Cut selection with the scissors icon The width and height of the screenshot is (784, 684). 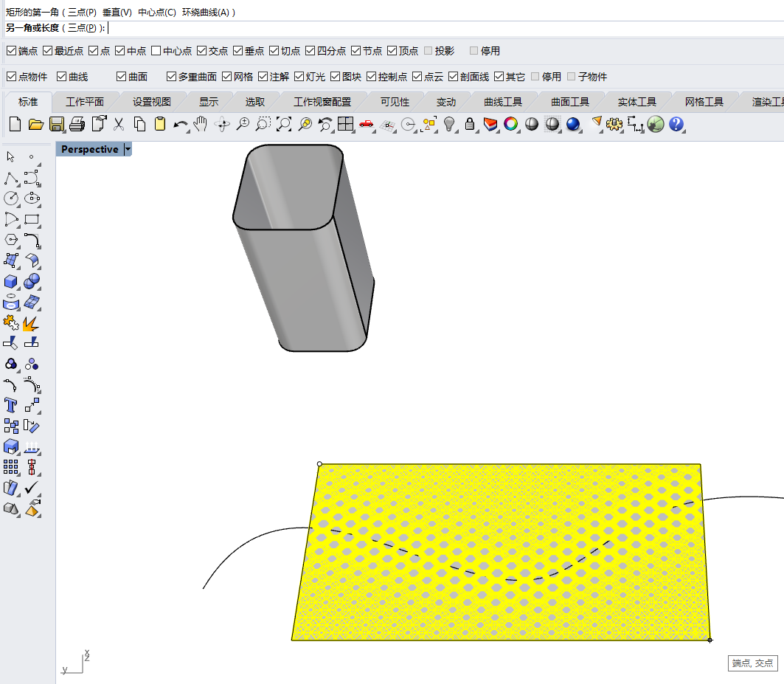tap(119, 124)
